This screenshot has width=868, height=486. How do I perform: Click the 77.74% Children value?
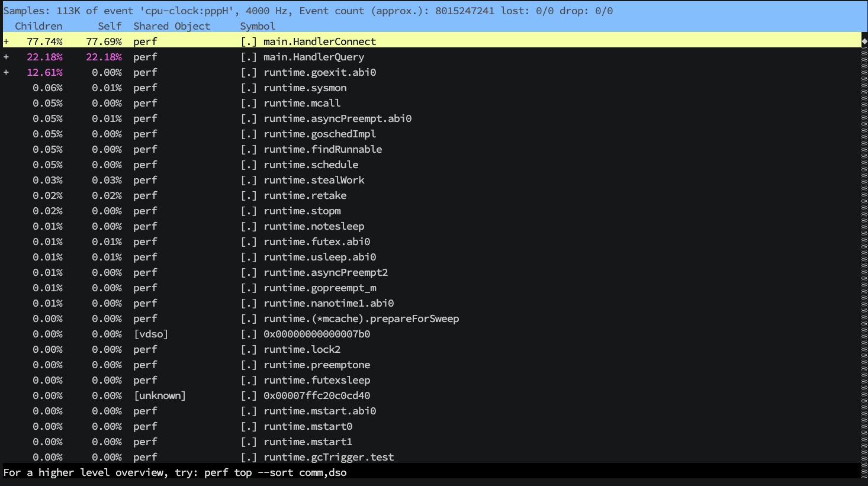click(x=44, y=41)
